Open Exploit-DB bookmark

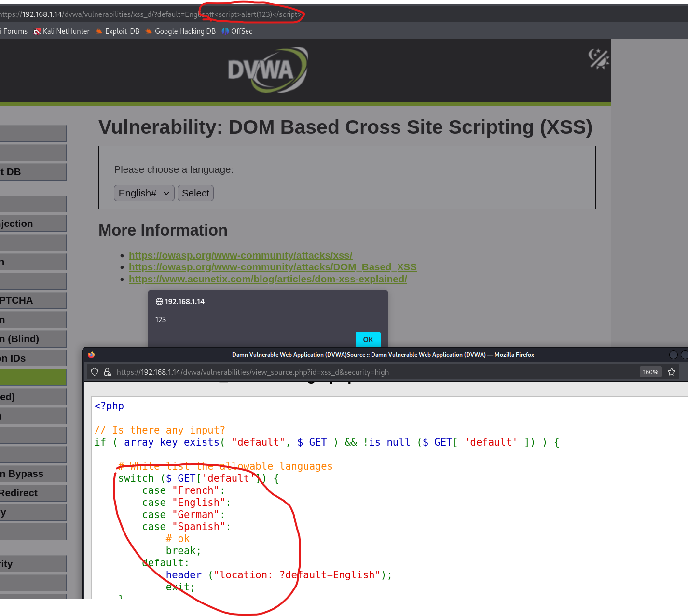117,31
